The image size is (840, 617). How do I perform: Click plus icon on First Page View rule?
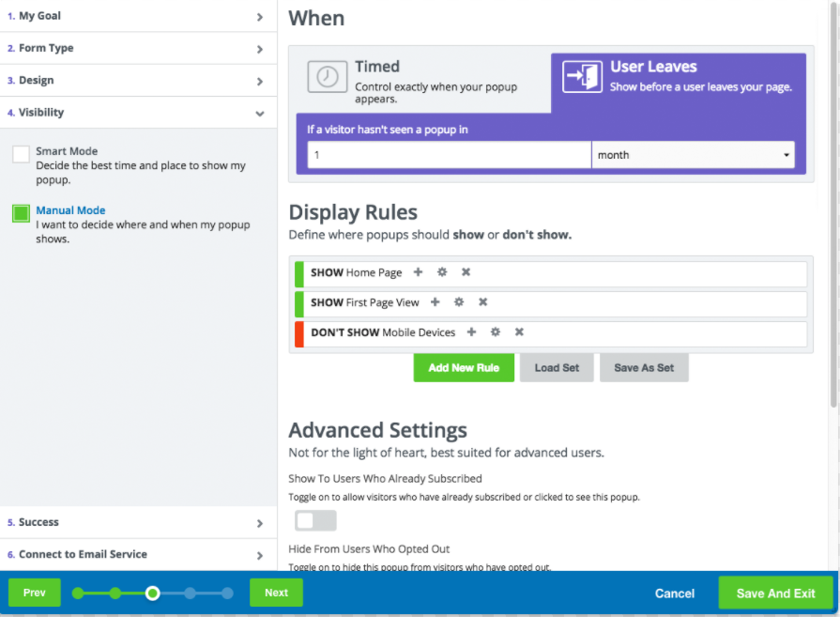click(435, 302)
